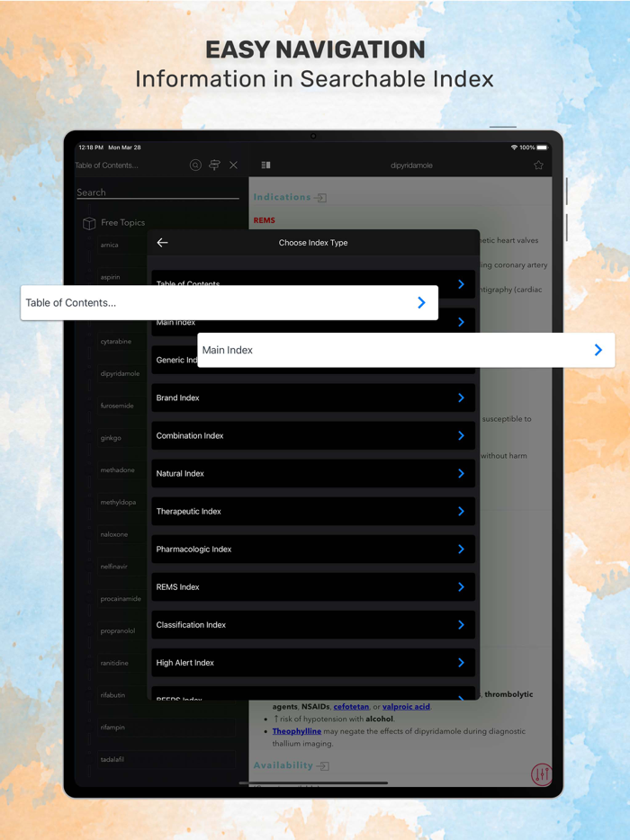
Task: Click the Free Topics heading
Action: tap(122, 222)
